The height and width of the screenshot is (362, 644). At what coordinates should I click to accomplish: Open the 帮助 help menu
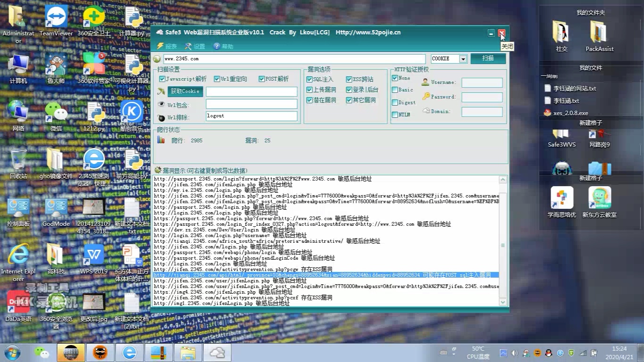point(224,46)
